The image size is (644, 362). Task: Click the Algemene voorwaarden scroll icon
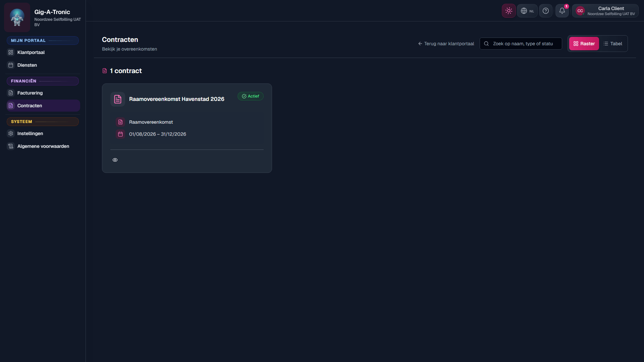pyautogui.click(x=11, y=146)
